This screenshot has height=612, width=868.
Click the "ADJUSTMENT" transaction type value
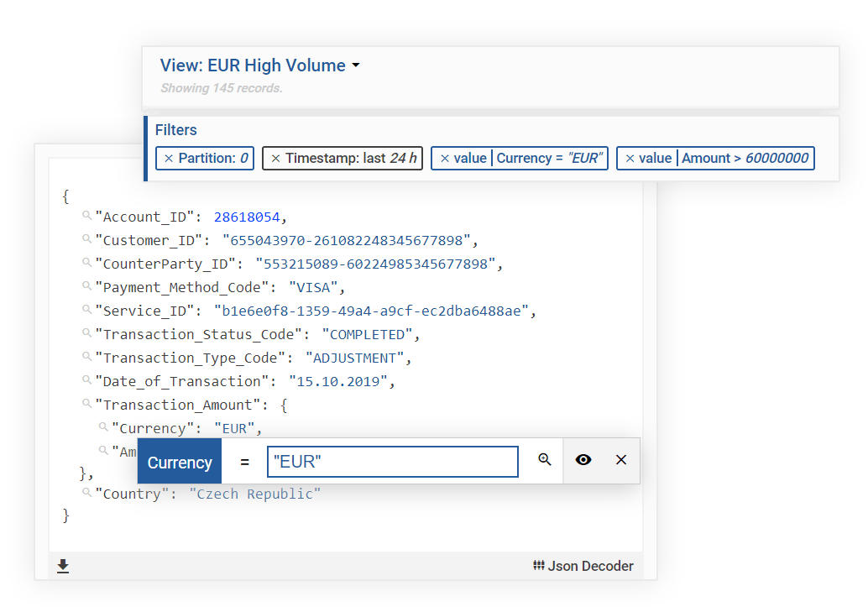355,358
